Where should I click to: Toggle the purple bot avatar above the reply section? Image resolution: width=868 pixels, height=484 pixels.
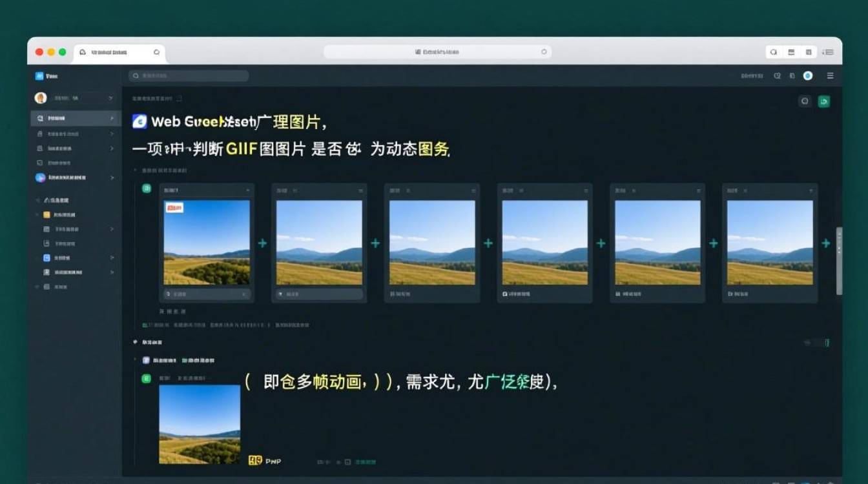pyautogui.click(x=146, y=360)
